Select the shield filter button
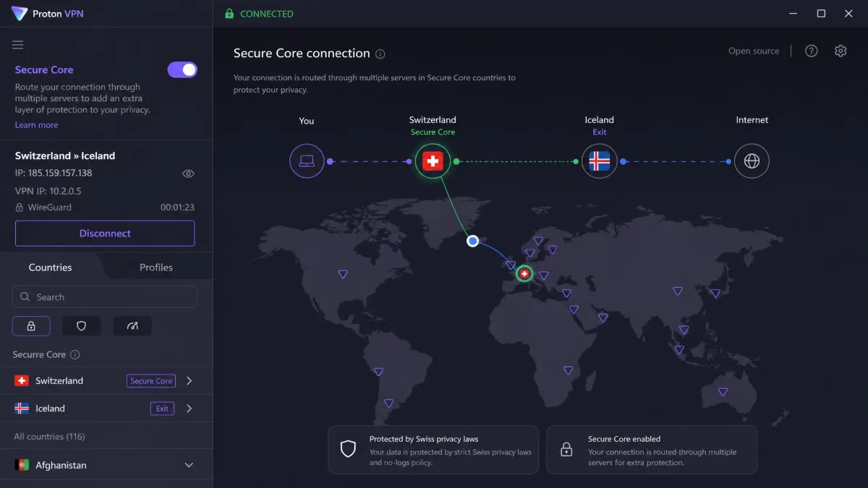Viewport: 868px width, 488px height. 81,326
